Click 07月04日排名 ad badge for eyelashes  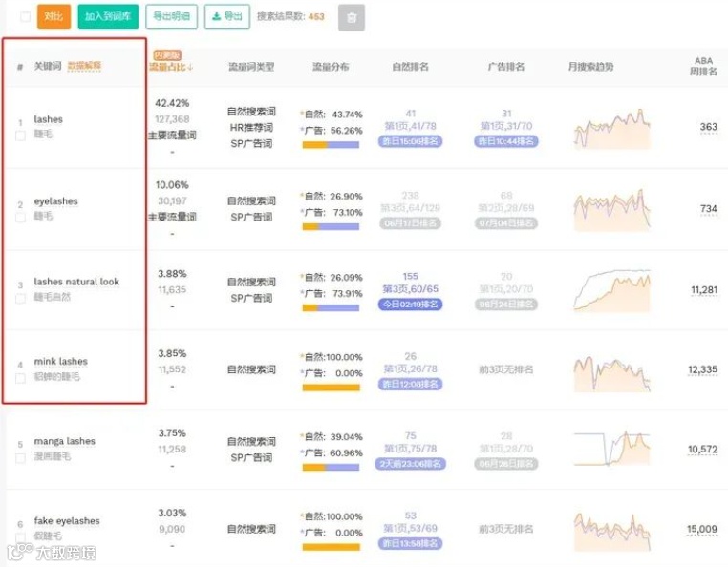(506, 223)
